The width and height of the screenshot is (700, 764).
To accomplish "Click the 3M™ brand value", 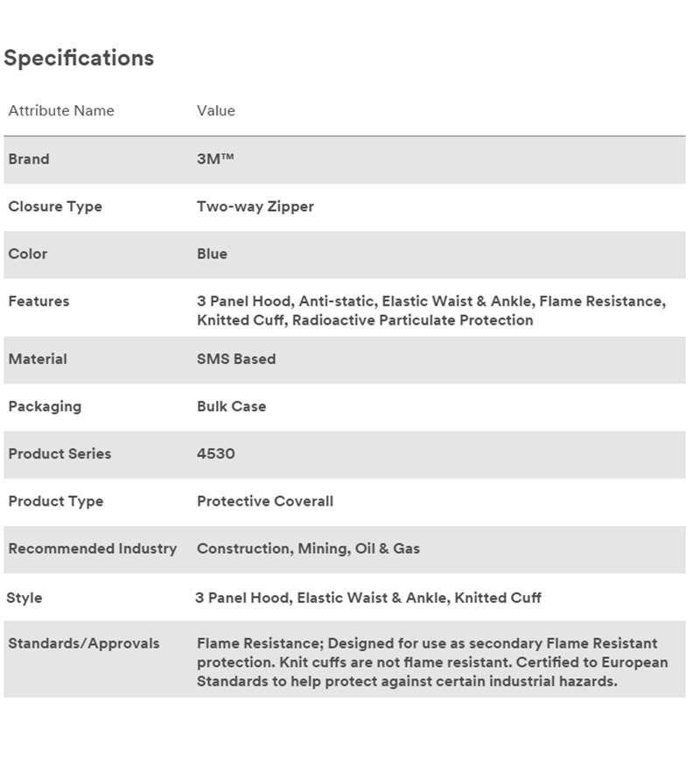I will [215, 159].
